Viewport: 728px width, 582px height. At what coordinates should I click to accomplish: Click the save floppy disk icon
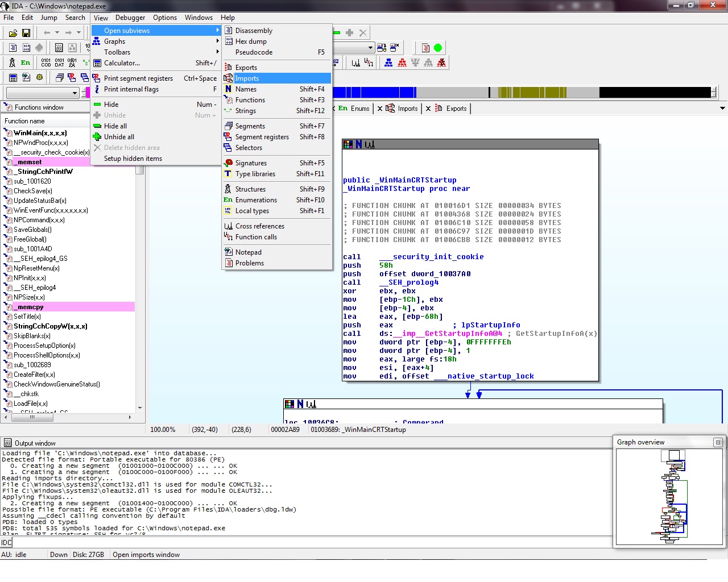click(26, 33)
